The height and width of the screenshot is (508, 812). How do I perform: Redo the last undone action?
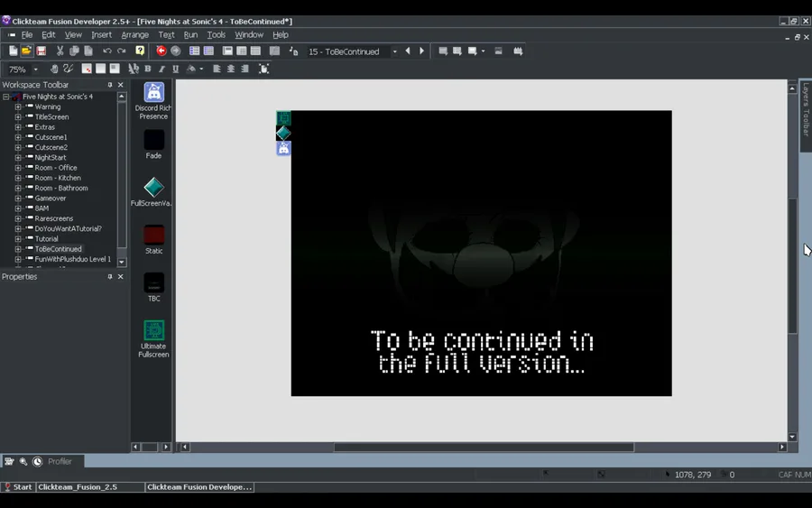pos(122,51)
